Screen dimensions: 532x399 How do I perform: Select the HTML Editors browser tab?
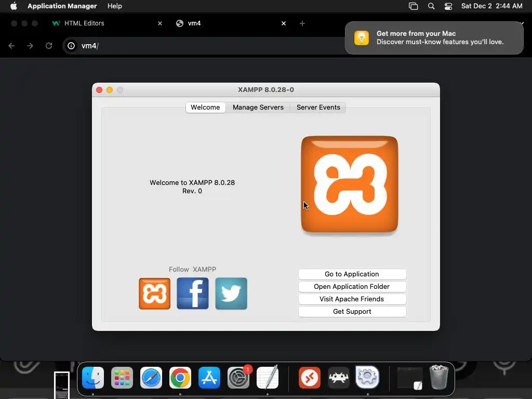[x=106, y=23]
